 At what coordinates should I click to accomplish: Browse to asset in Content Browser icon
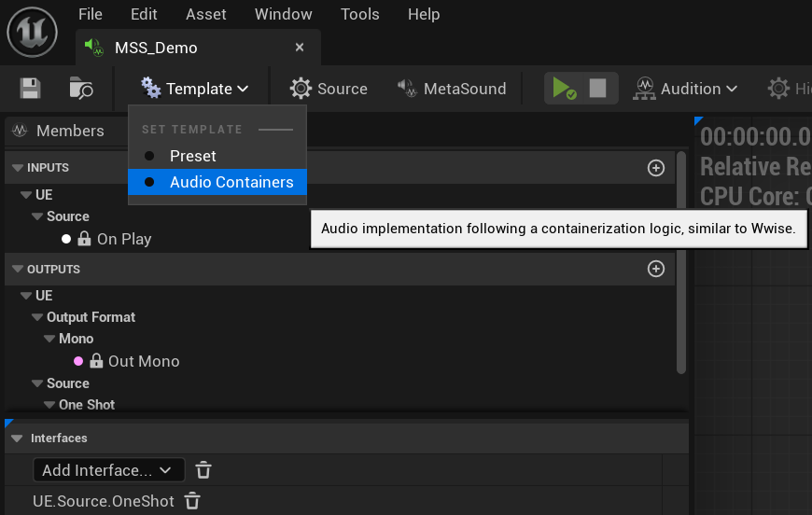click(x=81, y=89)
